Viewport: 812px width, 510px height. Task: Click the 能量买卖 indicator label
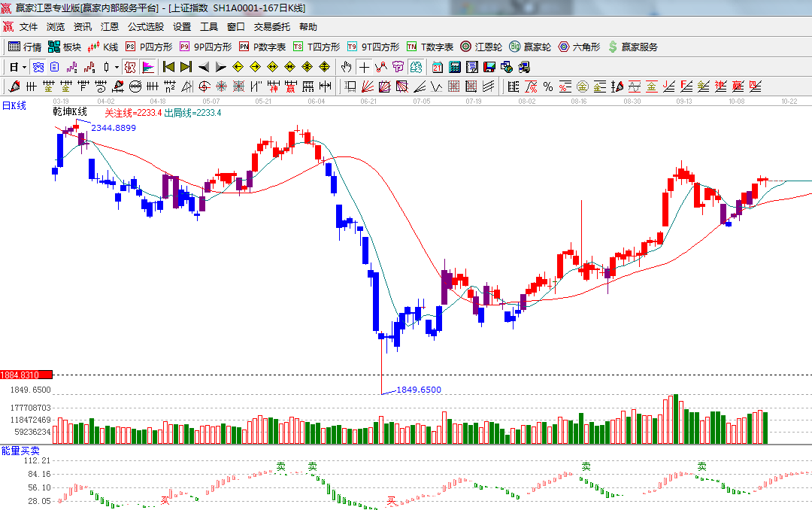(x=20, y=450)
